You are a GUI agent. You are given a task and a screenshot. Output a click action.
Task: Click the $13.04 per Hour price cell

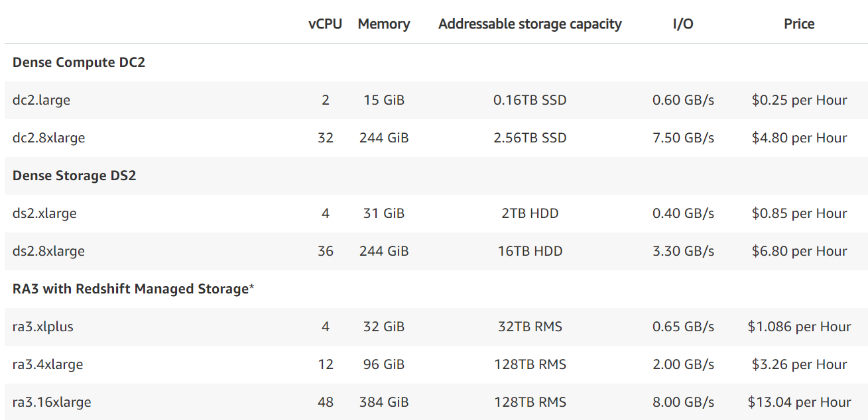799,403
